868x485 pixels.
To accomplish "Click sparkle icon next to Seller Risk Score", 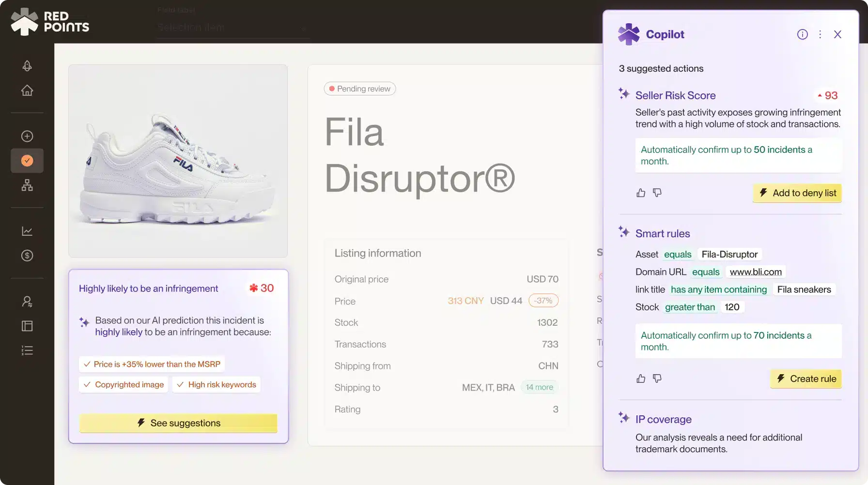I will point(624,93).
